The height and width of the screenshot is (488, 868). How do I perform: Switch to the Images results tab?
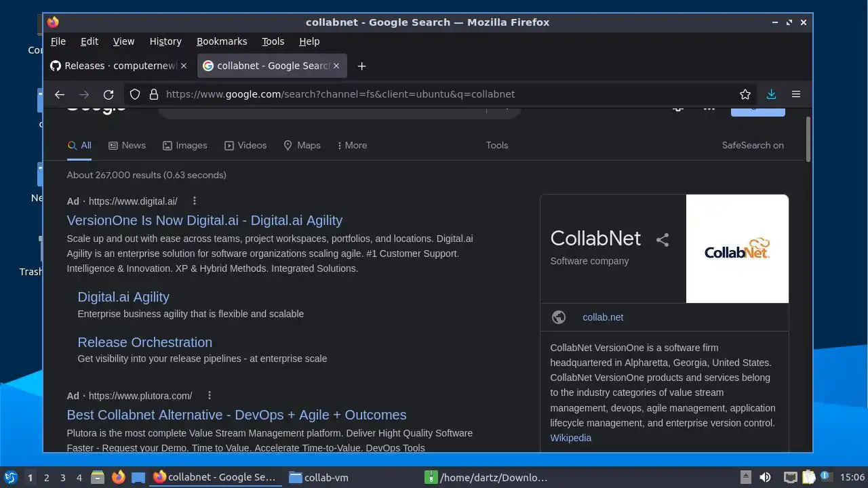pyautogui.click(x=185, y=145)
